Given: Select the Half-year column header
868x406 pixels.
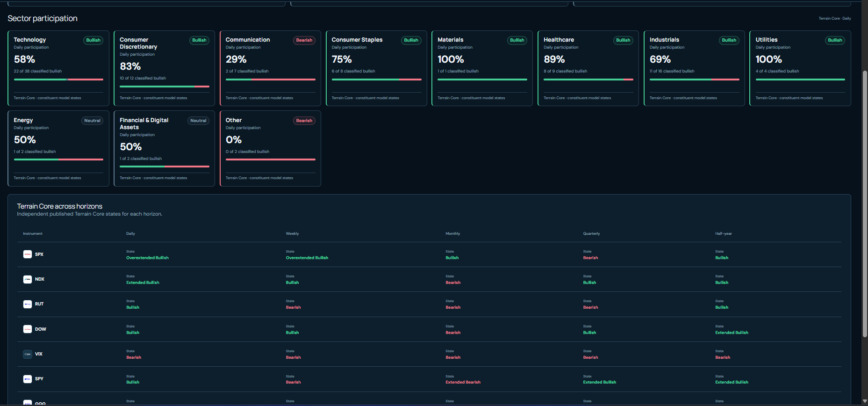Looking at the screenshot, I should pyautogui.click(x=723, y=233).
